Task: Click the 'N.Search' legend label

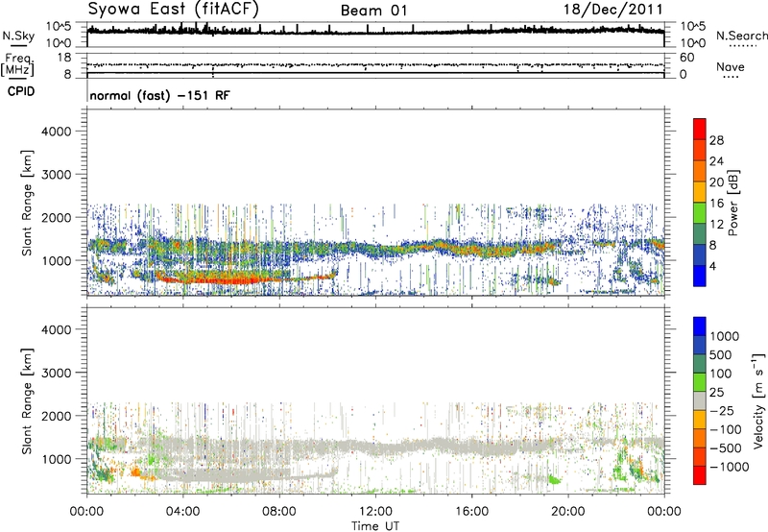Action: point(741,36)
